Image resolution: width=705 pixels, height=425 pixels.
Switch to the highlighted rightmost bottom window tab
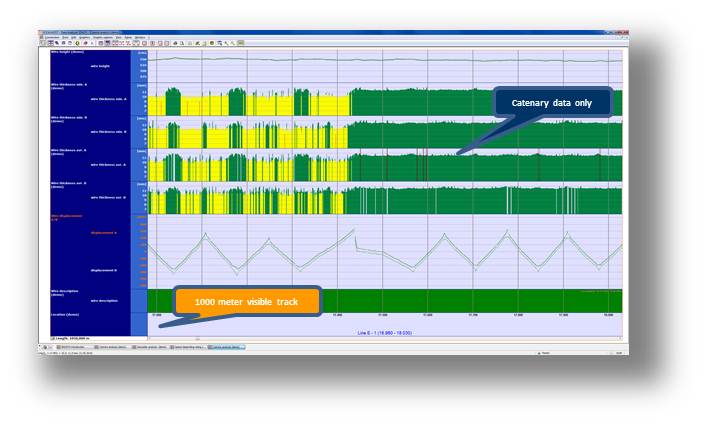tap(225, 347)
